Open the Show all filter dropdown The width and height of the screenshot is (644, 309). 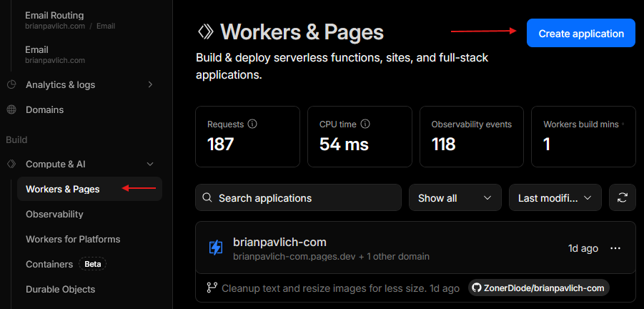point(455,197)
